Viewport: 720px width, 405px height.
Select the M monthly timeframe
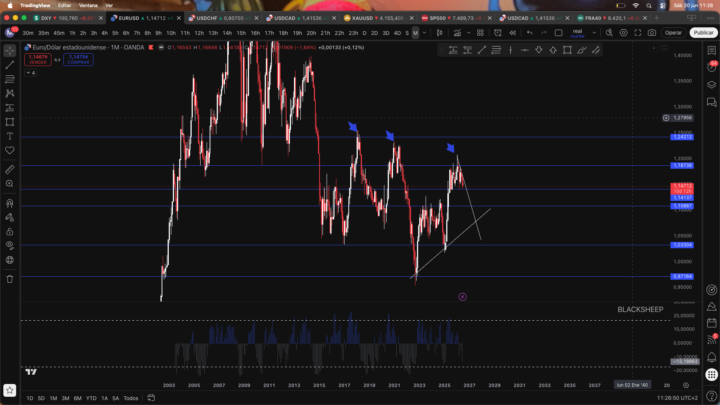pos(415,33)
